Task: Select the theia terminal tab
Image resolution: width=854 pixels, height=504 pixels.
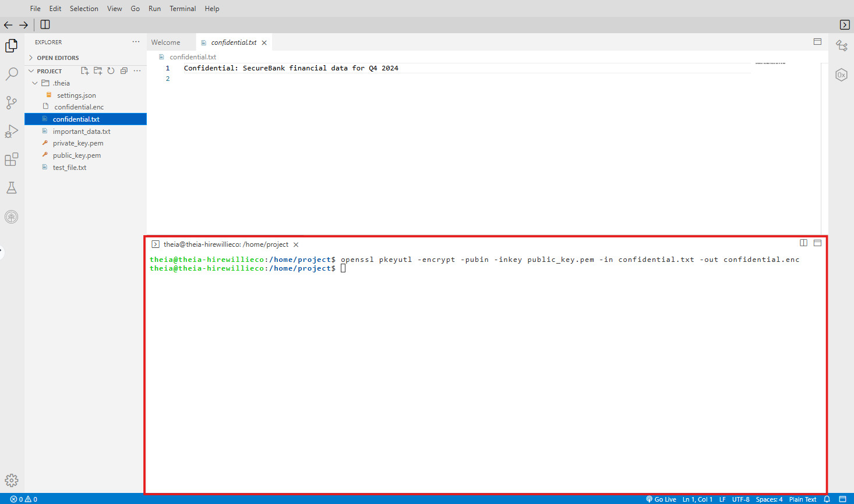Action: coord(226,244)
